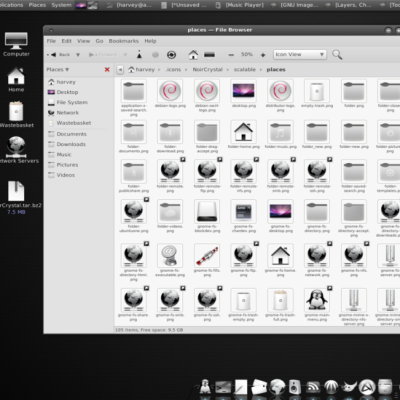This screenshot has height=400, width=400.
Task: Select the empty-trash.png file icon
Action: click(317, 91)
